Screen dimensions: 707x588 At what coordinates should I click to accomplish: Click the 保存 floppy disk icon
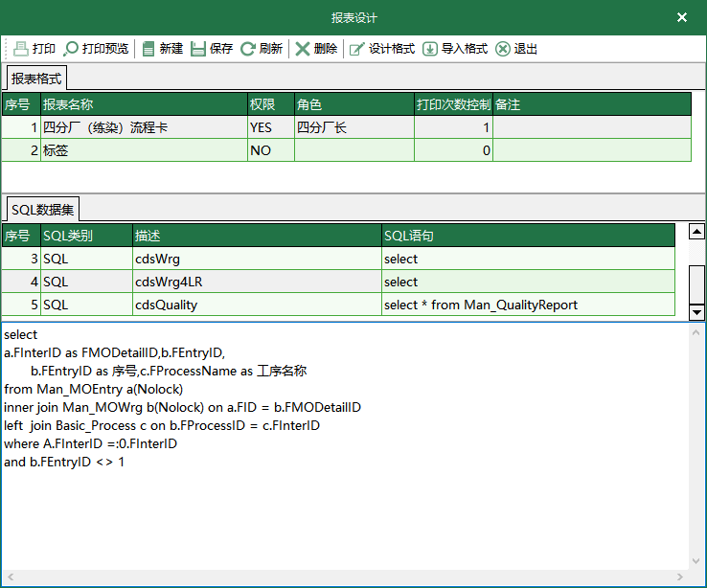point(198,49)
